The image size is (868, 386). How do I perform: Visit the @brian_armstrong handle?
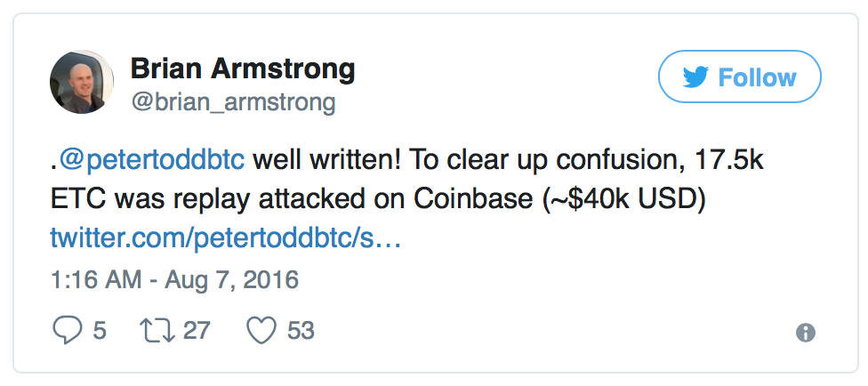coord(233,102)
